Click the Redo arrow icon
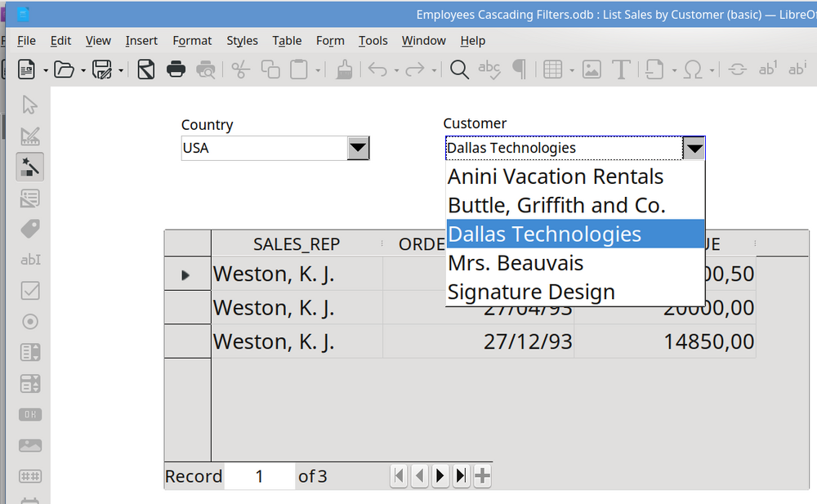817x504 pixels. pos(415,69)
